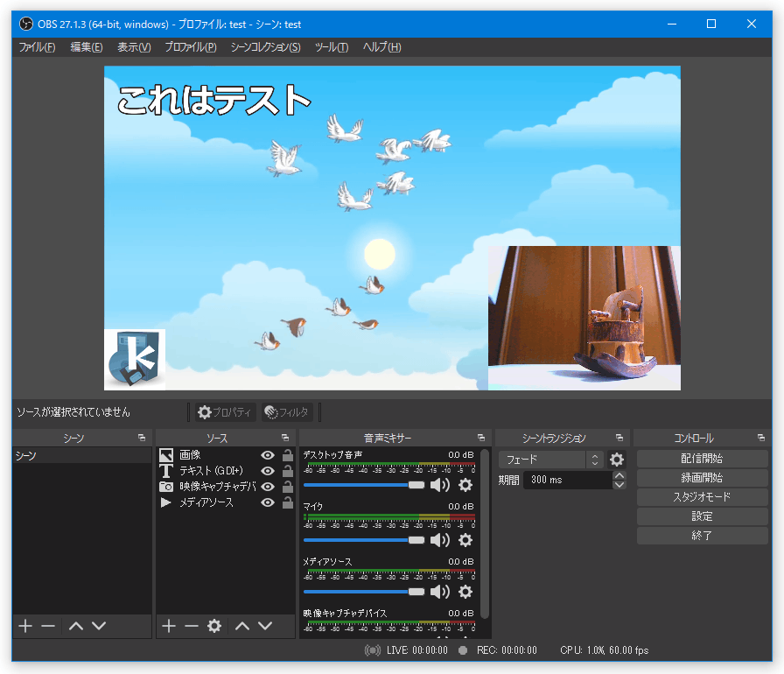
Task: Open source properties gear in Sources panel
Action: click(x=214, y=626)
